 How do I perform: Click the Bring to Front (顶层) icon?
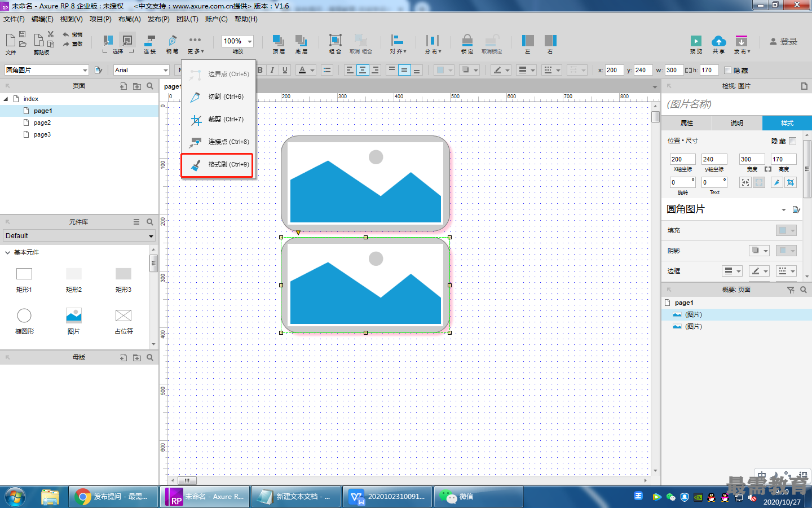pyautogui.click(x=279, y=41)
